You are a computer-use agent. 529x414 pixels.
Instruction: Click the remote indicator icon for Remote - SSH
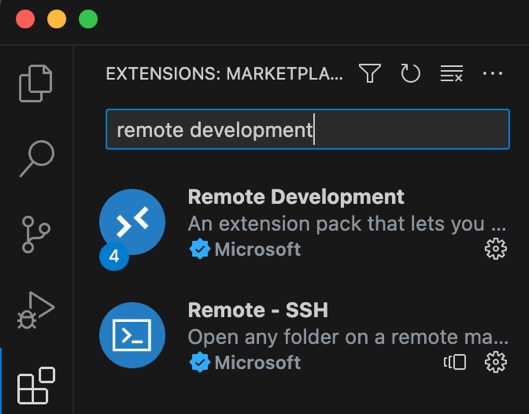click(455, 362)
